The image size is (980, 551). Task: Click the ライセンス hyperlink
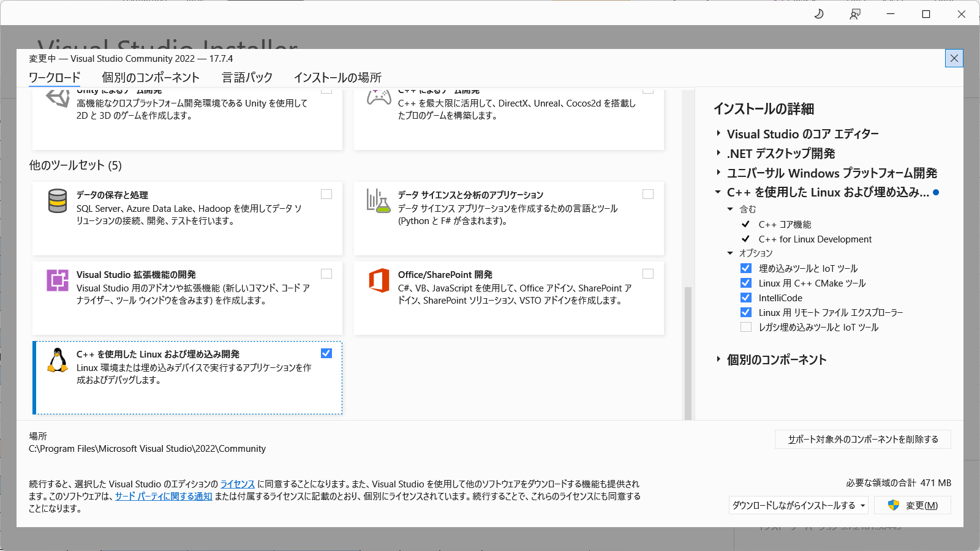pos(235,483)
